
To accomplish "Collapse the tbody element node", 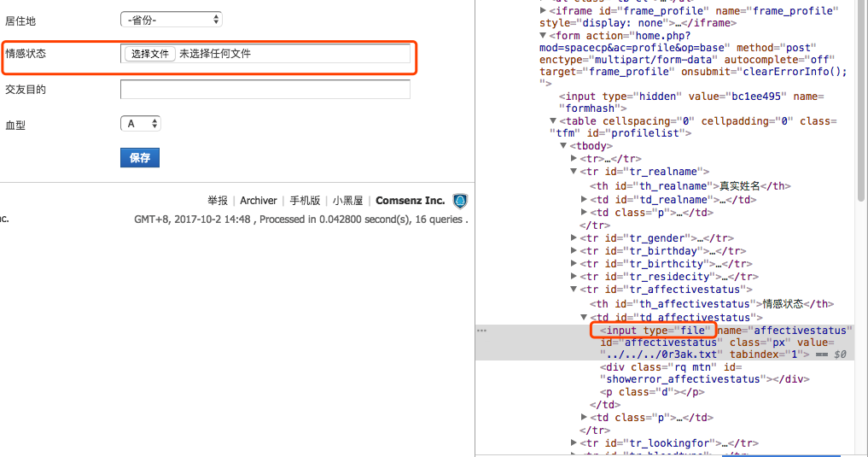I will coord(564,146).
